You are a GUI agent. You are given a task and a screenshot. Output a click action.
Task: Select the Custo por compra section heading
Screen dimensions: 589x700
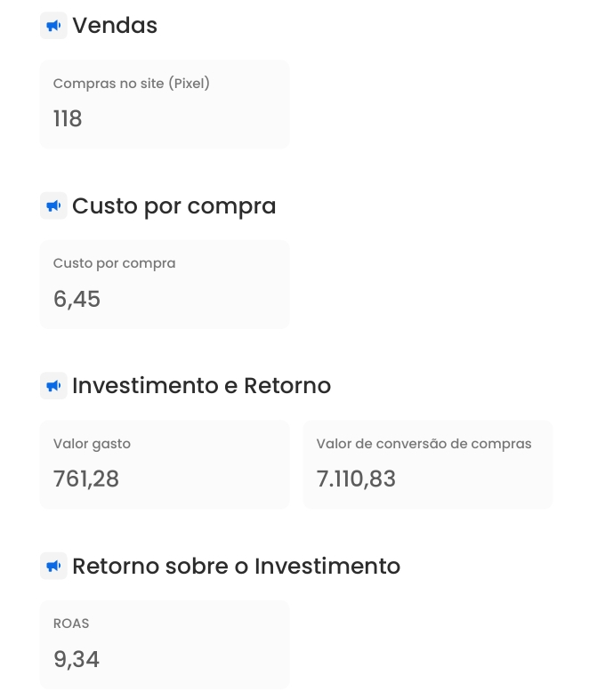tap(174, 206)
